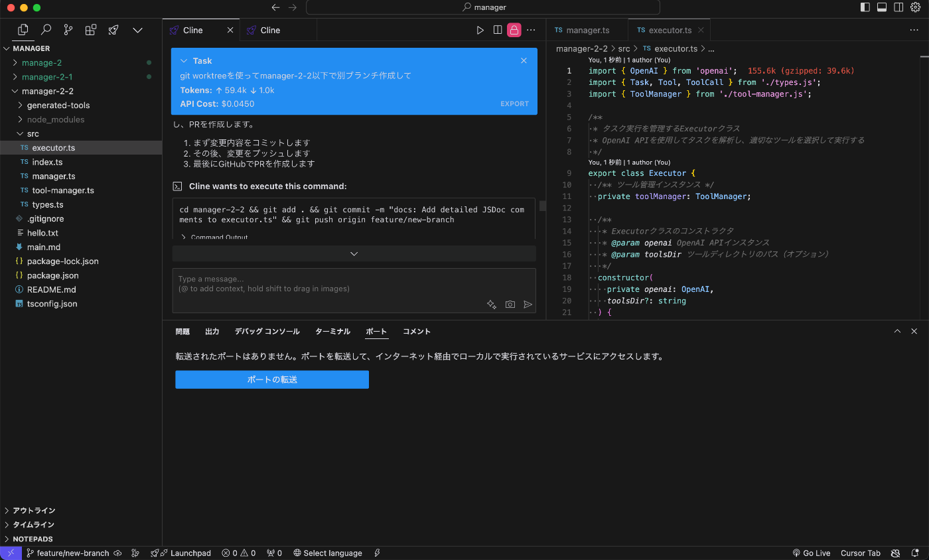Image resolution: width=929 pixels, height=560 pixels.
Task: Open Source Control view in activity bar
Action: (68, 30)
